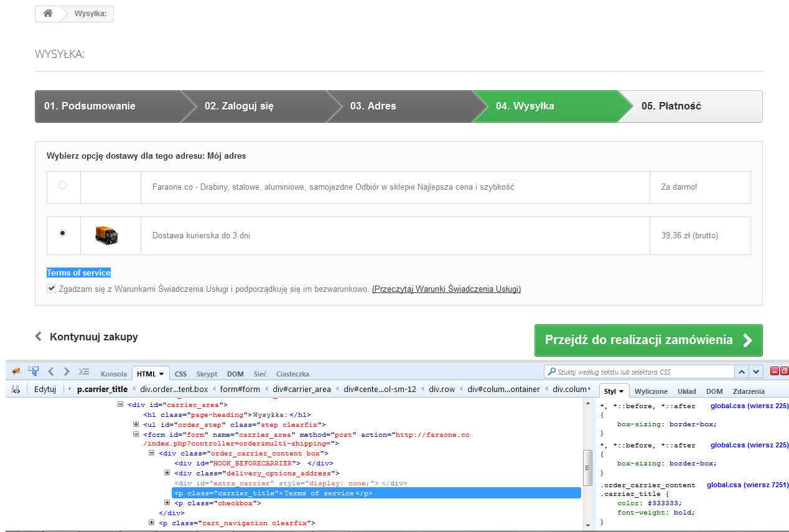Collapse the div carrier_area node
This screenshot has height=532, width=789.
tap(121, 404)
